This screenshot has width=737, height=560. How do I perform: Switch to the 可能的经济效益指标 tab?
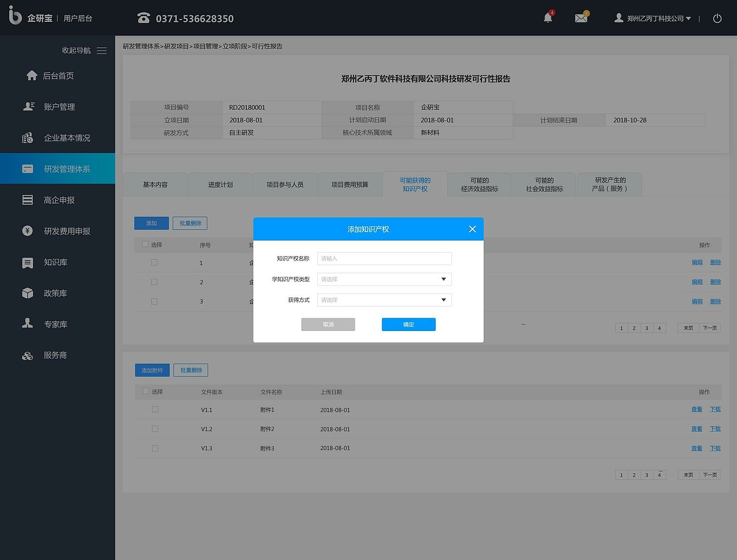coord(480,185)
